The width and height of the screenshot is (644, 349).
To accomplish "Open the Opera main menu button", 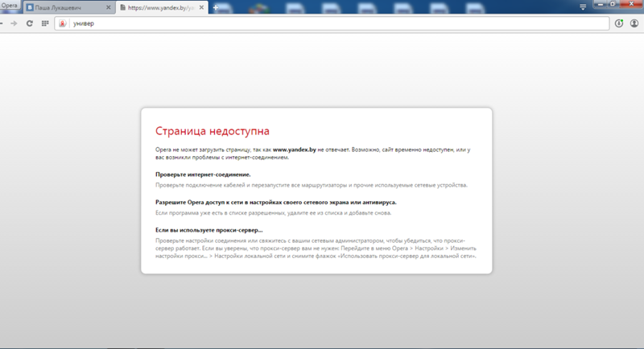I will [x=10, y=6].
